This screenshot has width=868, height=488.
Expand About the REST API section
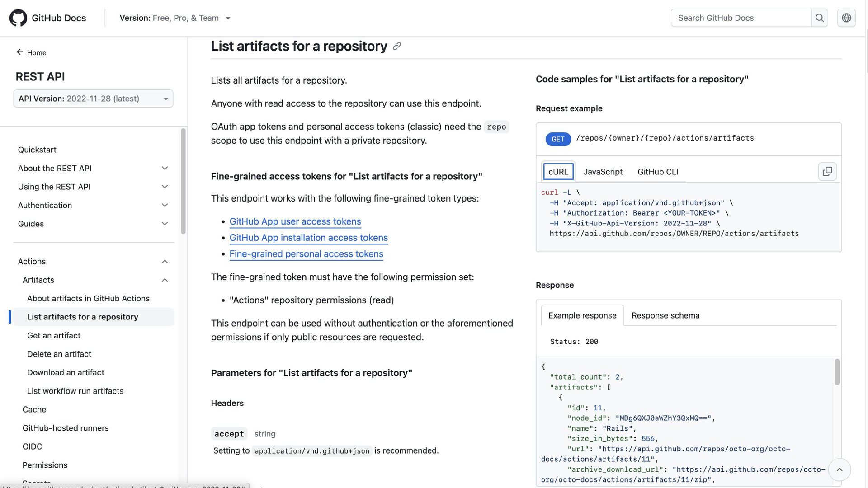point(165,169)
